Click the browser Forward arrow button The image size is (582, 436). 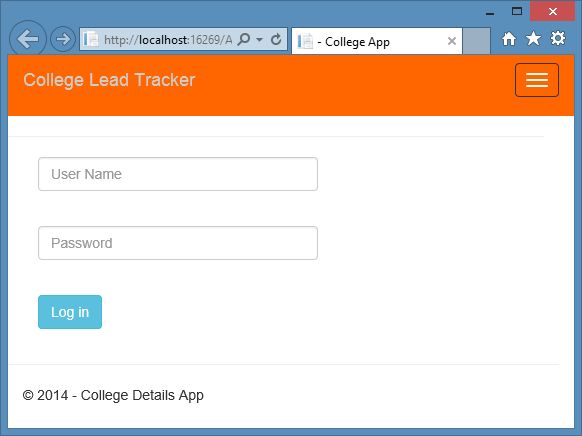coord(63,39)
